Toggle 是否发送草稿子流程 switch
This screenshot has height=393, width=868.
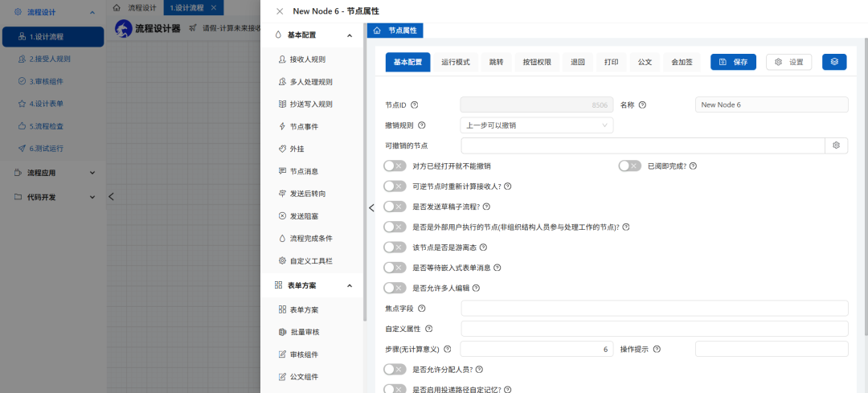point(395,207)
